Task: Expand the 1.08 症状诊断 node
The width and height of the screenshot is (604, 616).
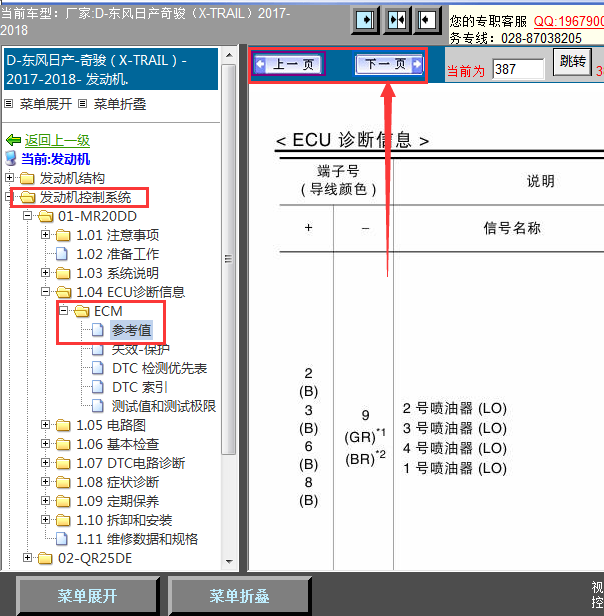Action: pyautogui.click(x=46, y=481)
